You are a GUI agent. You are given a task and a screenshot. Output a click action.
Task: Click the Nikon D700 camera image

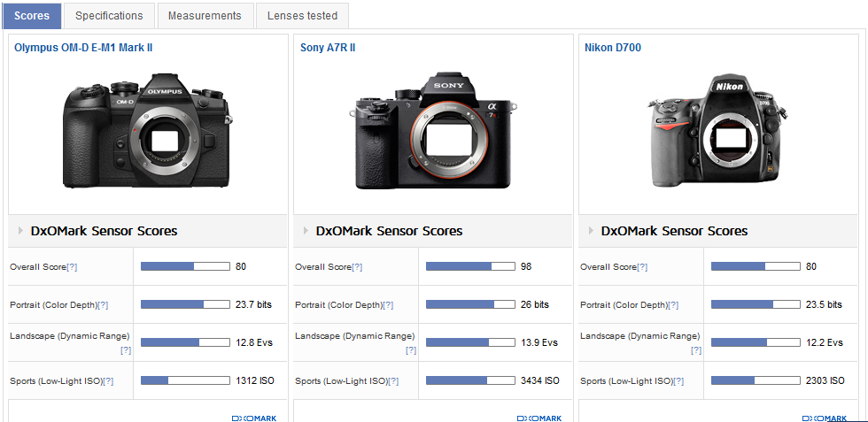pos(716,133)
